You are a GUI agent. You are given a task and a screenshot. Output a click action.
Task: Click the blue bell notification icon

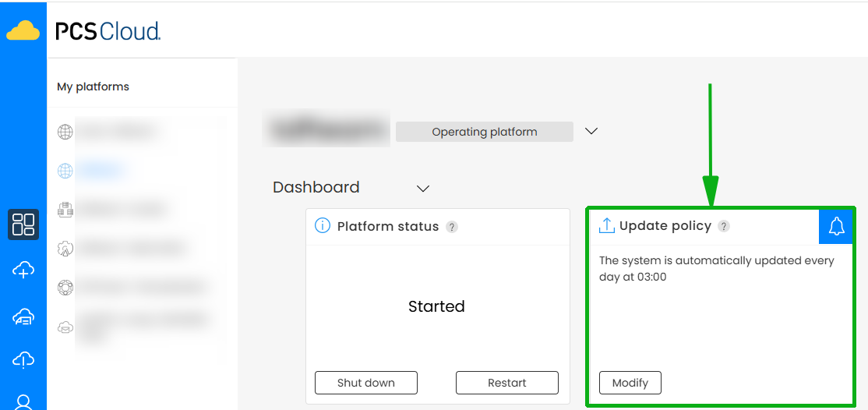836,226
